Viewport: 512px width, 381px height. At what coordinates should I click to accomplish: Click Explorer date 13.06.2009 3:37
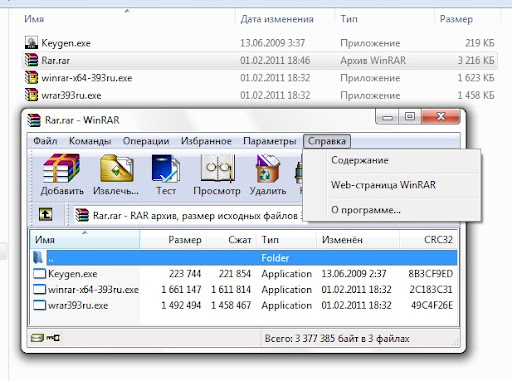pyautogui.click(x=272, y=43)
